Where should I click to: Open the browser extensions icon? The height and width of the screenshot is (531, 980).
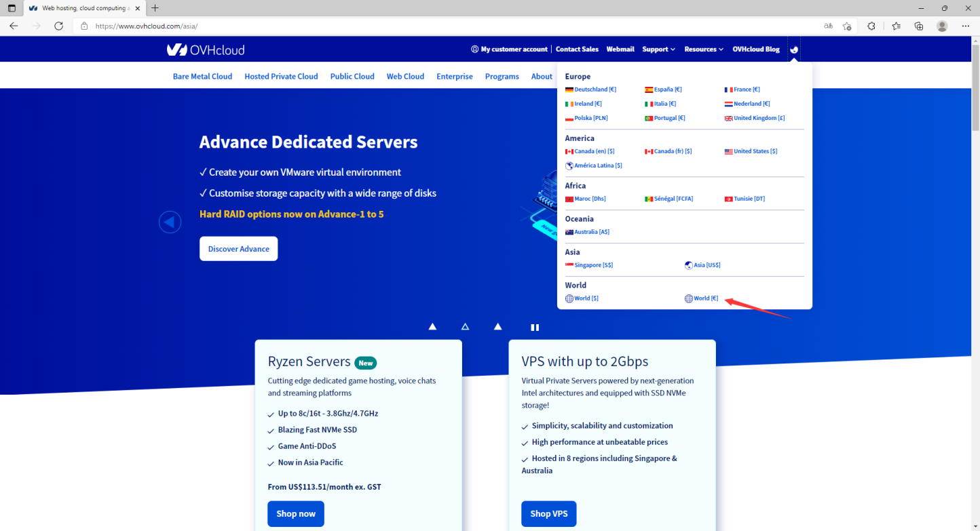click(x=871, y=26)
